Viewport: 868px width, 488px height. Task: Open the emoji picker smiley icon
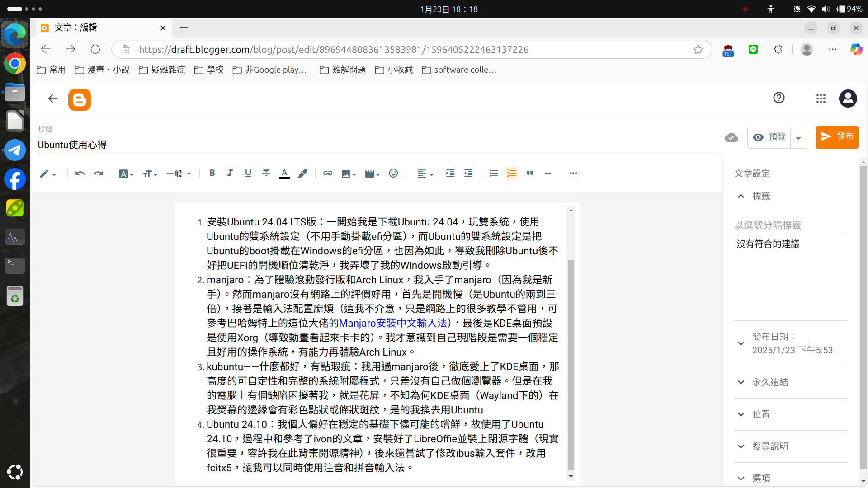393,173
